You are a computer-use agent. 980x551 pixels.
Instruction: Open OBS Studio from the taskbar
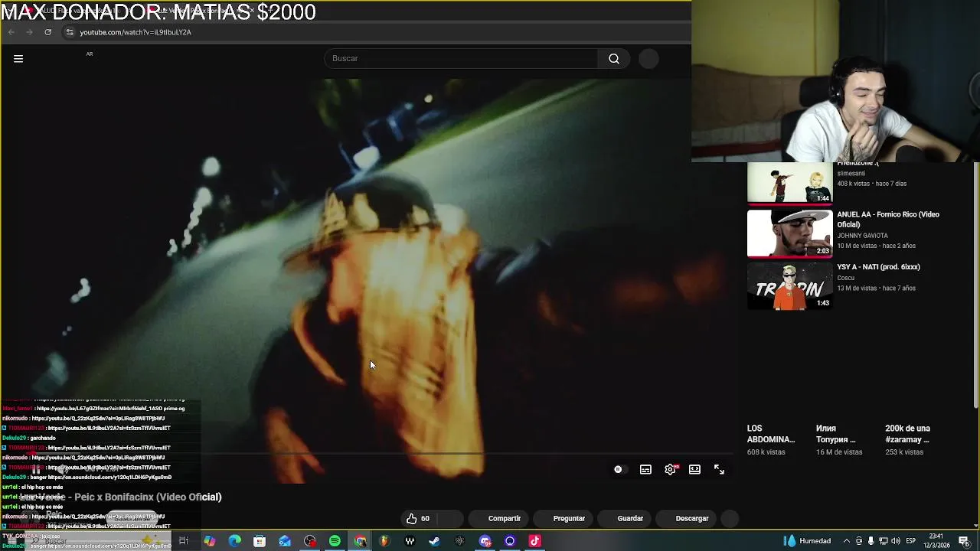tap(309, 541)
